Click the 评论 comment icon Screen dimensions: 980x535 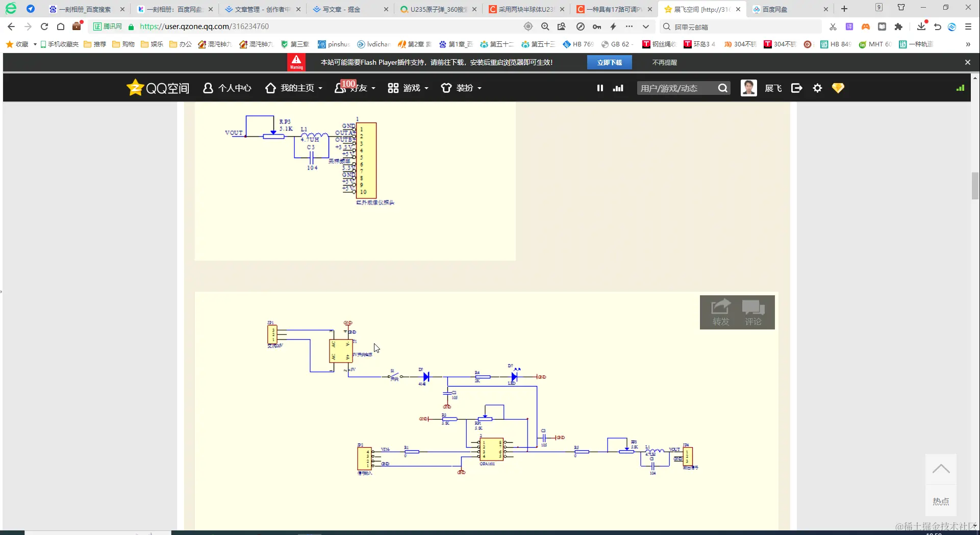pyautogui.click(x=753, y=312)
